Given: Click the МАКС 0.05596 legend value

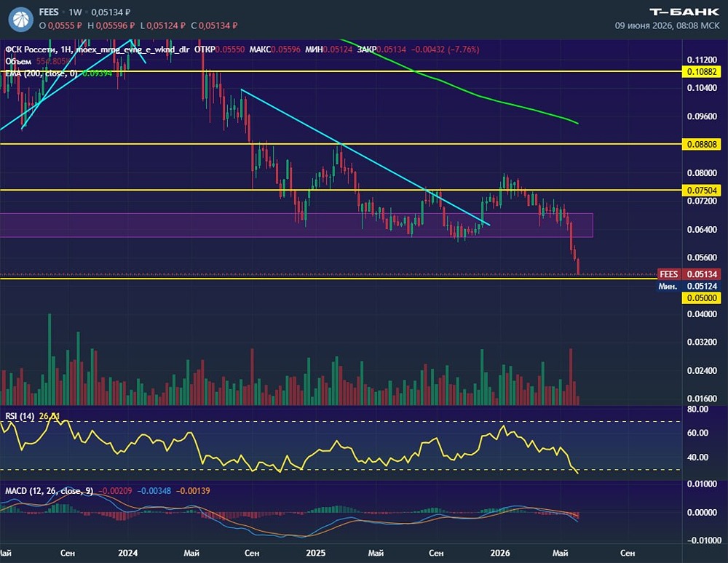Looking at the screenshot, I should 275,49.
